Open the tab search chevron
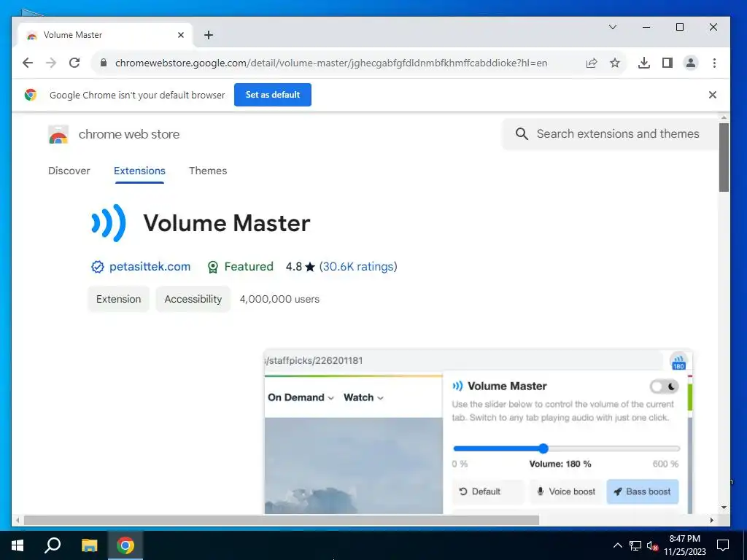The height and width of the screenshot is (560, 747). 613,27
